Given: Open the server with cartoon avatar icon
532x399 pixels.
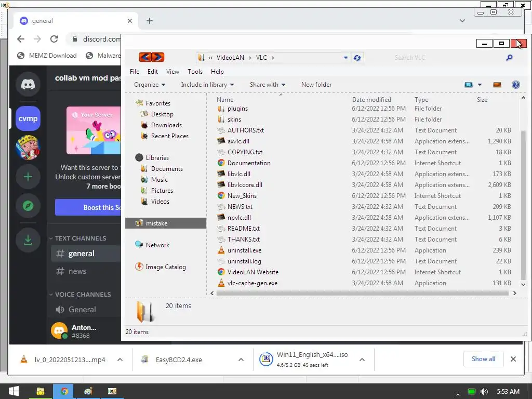Looking at the screenshot, I should (x=28, y=147).
